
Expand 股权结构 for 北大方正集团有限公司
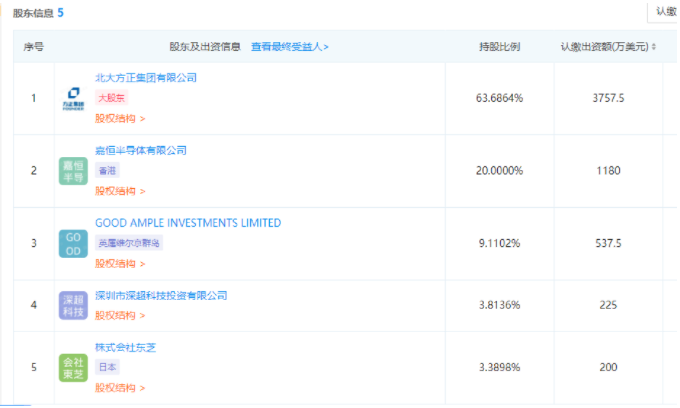pos(120,119)
